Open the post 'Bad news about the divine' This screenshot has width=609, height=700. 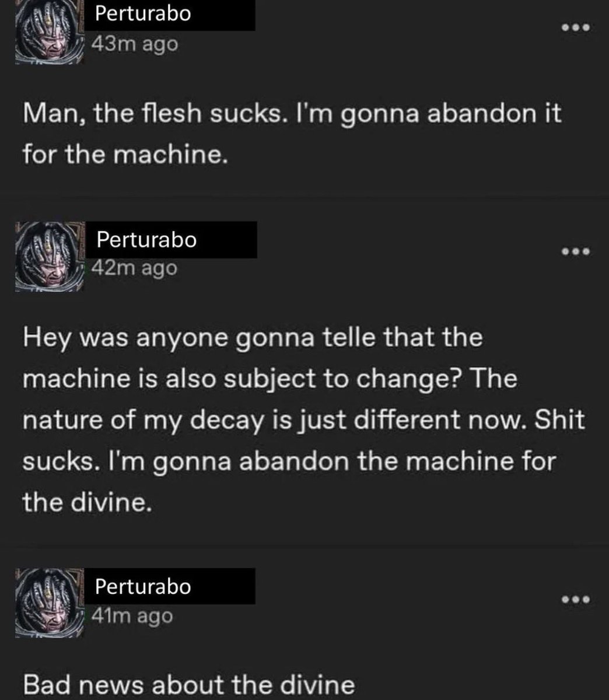pos(188,683)
